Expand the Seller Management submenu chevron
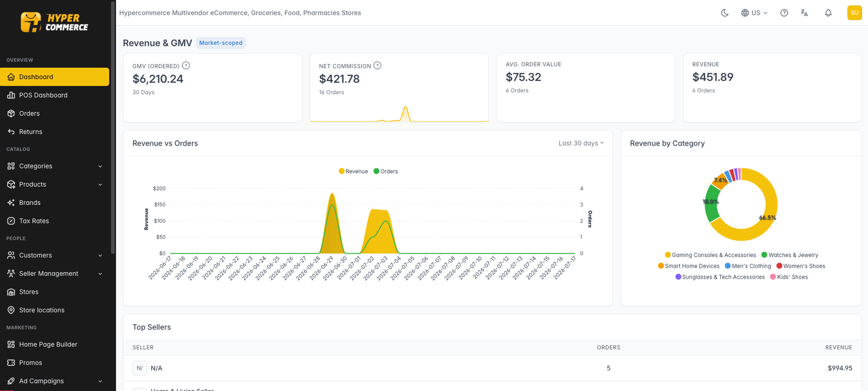Image resolution: width=868 pixels, height=391 pixels. (x=100, y=274)
